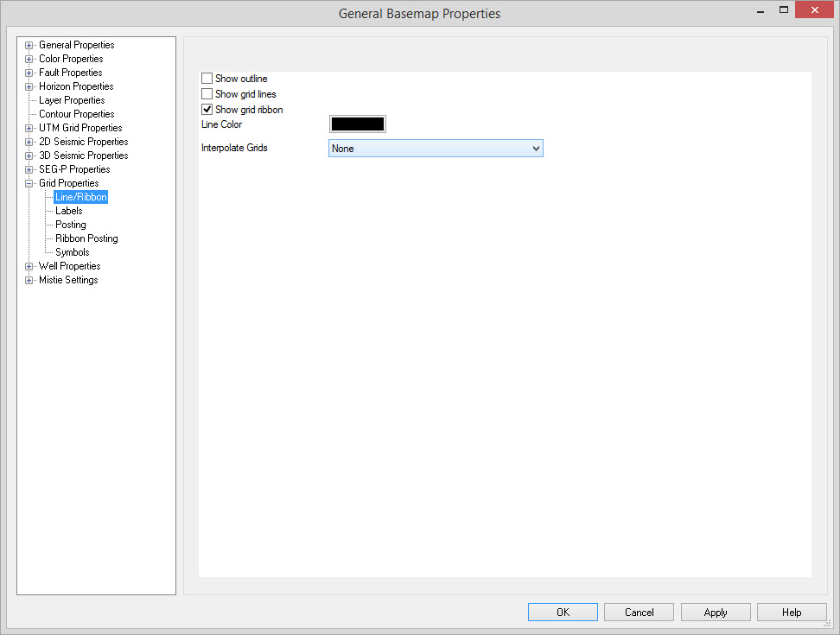Open the Line Color swatch picker
The height and width of the screenshot is (635, 840).
(x=357, y=124)
